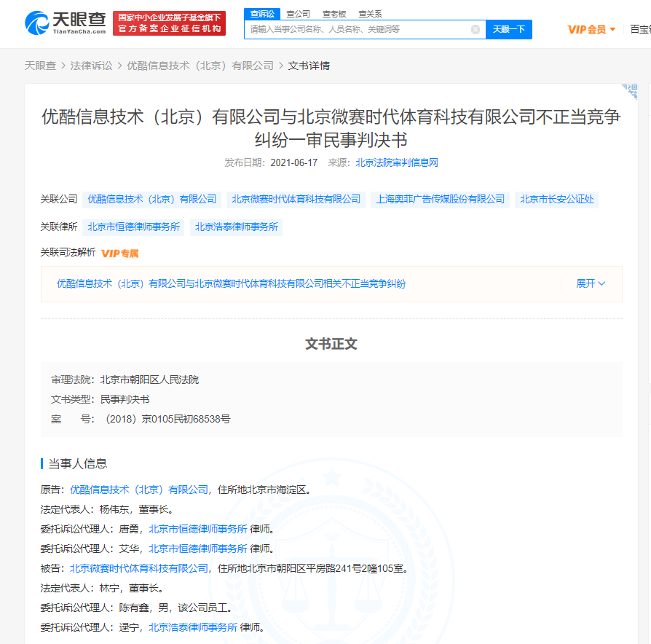Open related company tag 北京微赛时代体育科技有限公司
The width and height of the screenshot is (651, 644).
(x=296, y=200)
